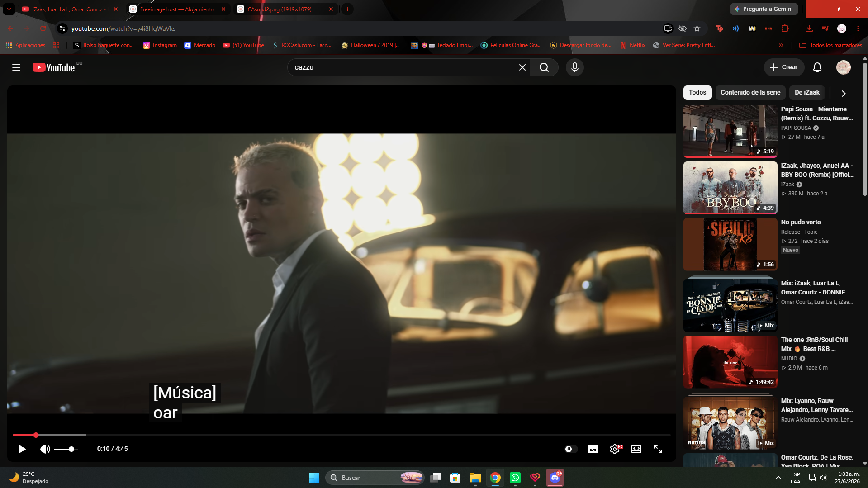868x488 pixels.
Task: Go back to previous page
Action: point(10,28)
